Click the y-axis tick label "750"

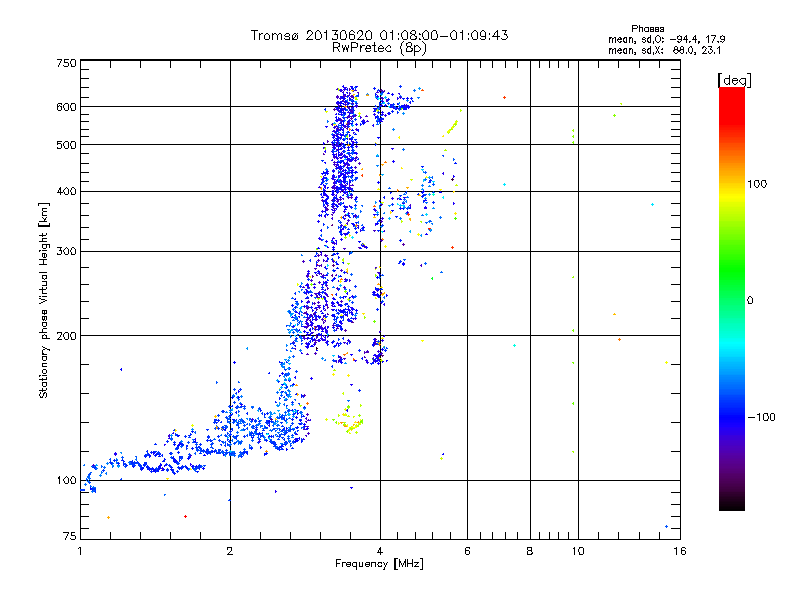point(66,63)
